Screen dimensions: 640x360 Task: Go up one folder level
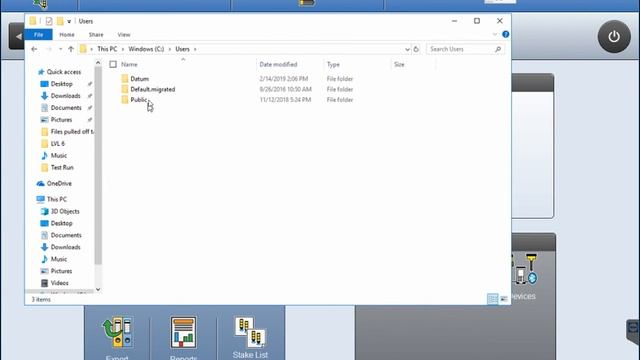71,49
